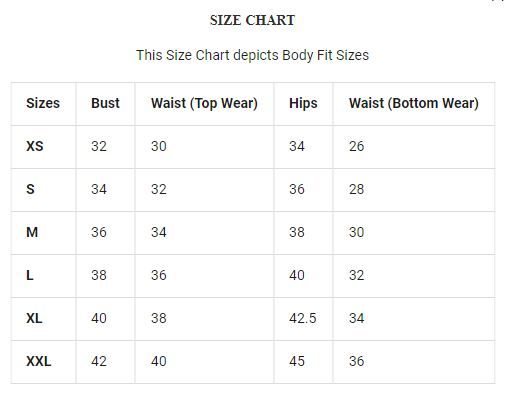505x397 pixels.
Task: Click the L hips value 40
Action: click(x=297, y=275)
